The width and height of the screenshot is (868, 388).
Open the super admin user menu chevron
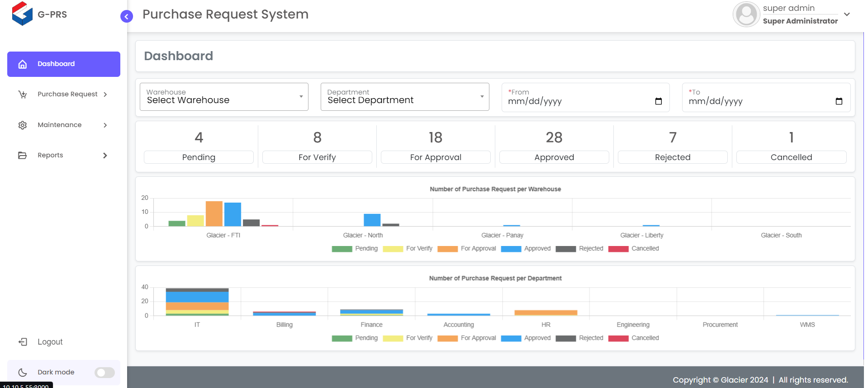(847, 14)
